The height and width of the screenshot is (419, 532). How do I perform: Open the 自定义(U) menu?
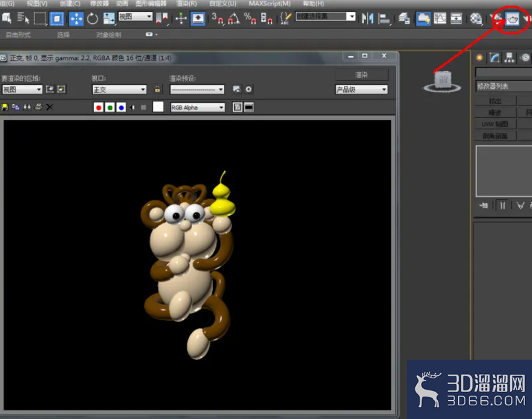(223, 4)
